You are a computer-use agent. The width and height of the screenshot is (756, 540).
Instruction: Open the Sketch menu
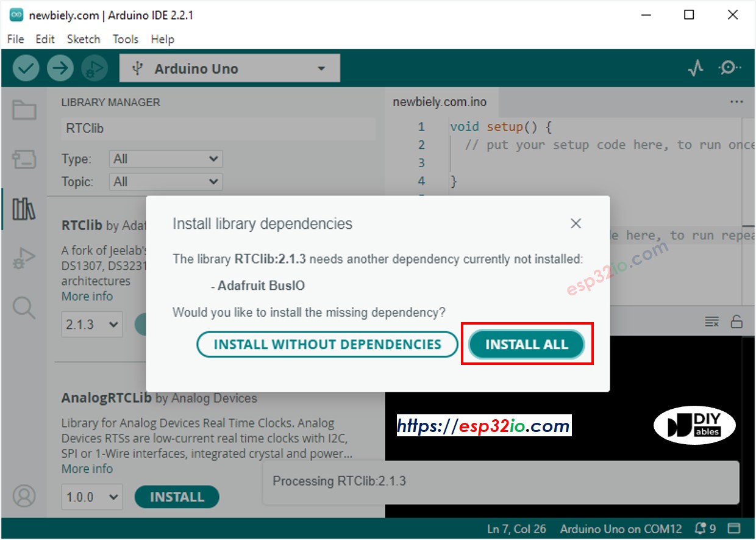click(x=84, y=39)
